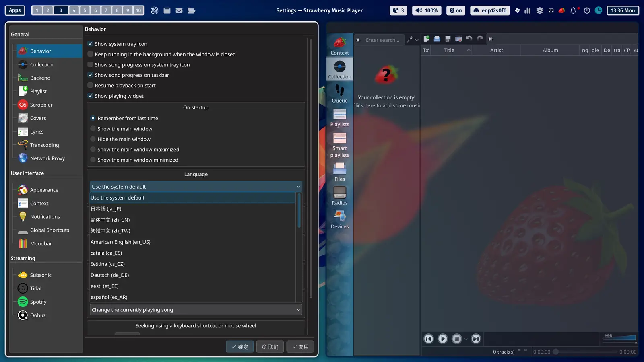The width and height of the screenshot is (644, 362).
Task: Open the collection search options wrench
Action: point(412,40)
